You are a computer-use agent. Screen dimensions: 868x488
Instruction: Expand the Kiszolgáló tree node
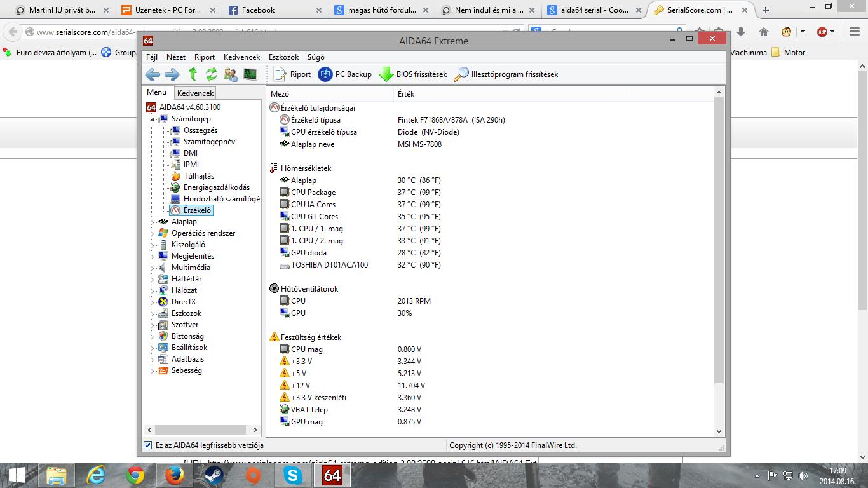[153, 245]
